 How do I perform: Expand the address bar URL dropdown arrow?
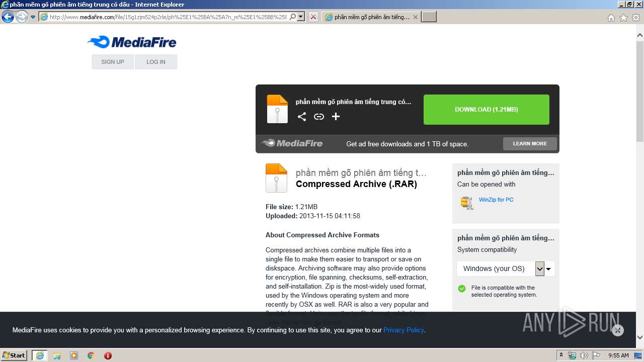pos(301,17)
